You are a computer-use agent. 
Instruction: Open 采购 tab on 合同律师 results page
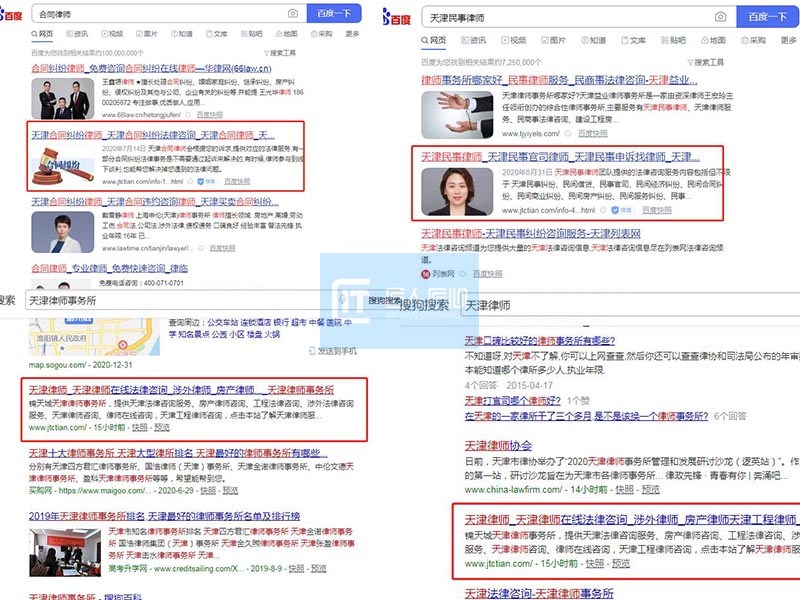point(321,34)
